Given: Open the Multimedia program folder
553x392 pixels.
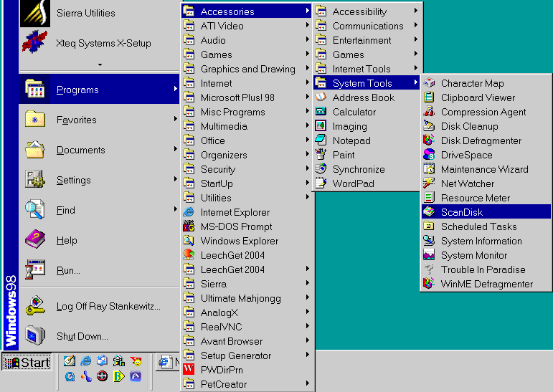Looking at the screenshot, I should coord(247,126).
